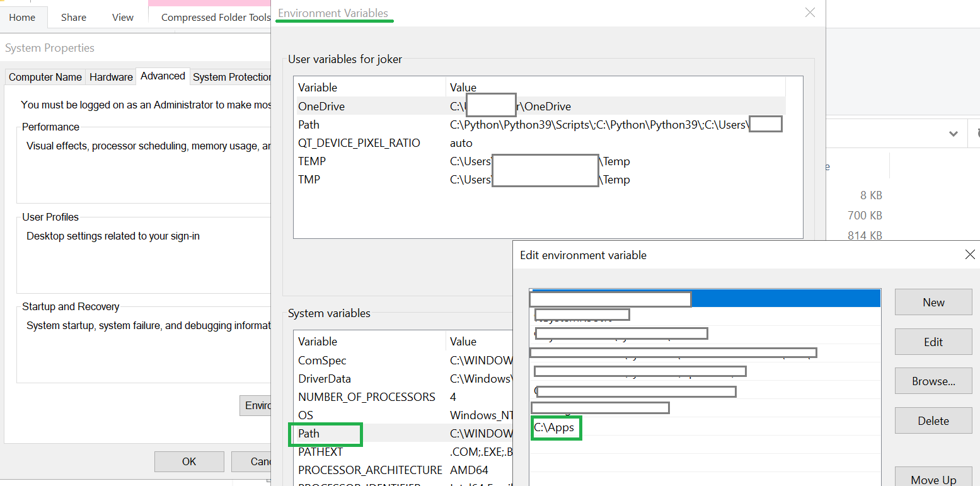The width and height of the screenshot is (980, 486).
Task: Select the C:\Apps path entry
Action: (x=555, y=427)
